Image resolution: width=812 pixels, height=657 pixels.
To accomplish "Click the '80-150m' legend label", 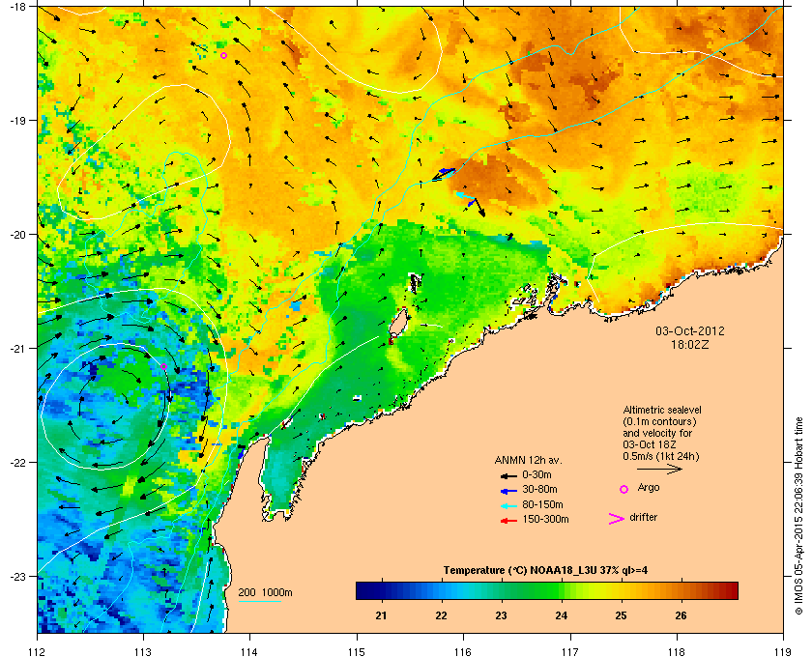I will click(542, 504).
